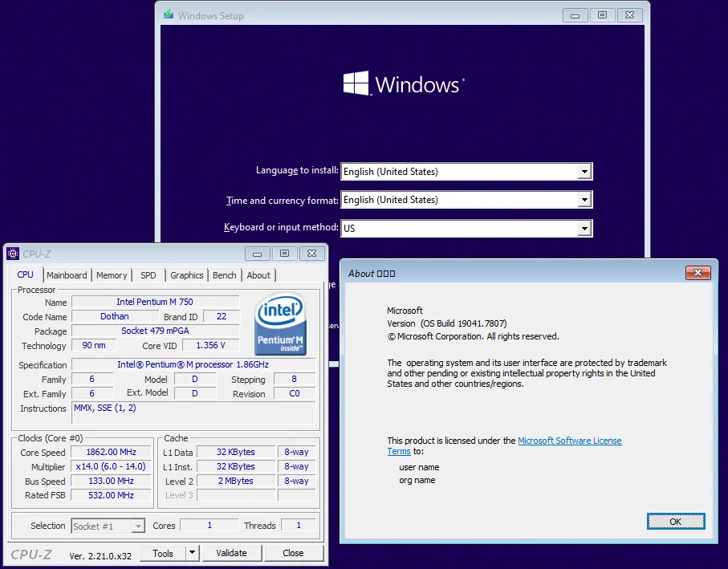Switch to the Bench tab
728x569 pixels.
tap(224, 275)
